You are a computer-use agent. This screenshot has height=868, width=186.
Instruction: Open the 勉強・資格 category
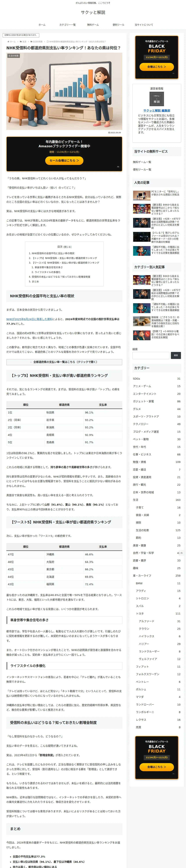point(157,462)
